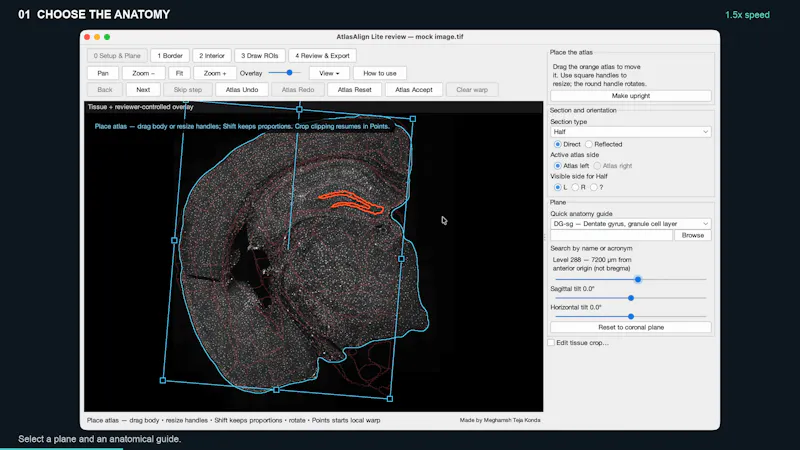
Task: Click the yellow minimize window button
Action: [x=97, y=37]
